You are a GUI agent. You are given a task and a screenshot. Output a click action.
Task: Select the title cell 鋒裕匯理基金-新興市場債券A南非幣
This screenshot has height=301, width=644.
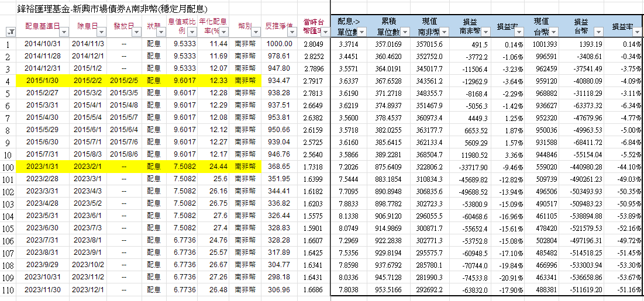click(x=112, y=9)
